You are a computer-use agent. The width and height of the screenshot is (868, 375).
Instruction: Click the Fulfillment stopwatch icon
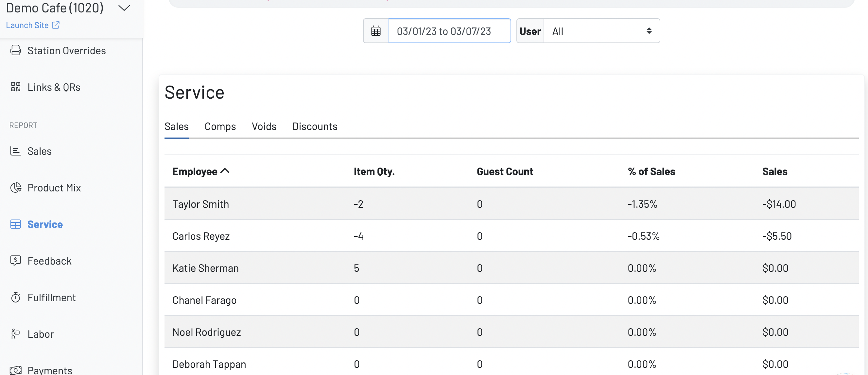tap(15, 297)
